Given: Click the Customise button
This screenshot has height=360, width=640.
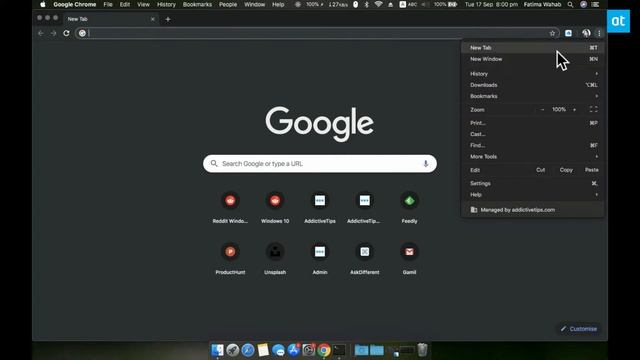Looking at the screenshot, I should point(579,329).
